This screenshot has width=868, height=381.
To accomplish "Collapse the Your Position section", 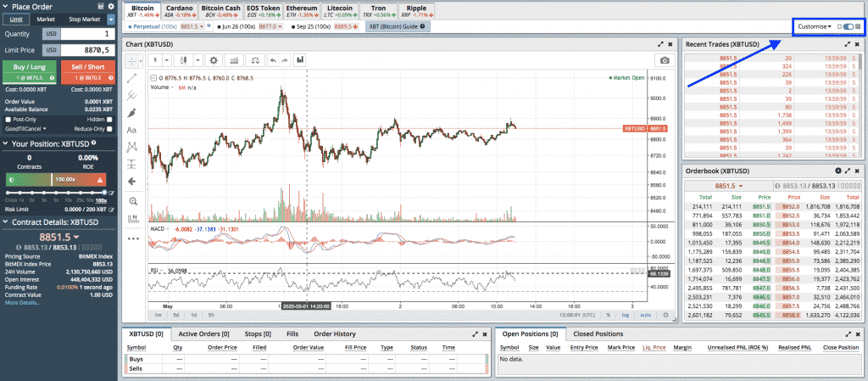I will [6, 143].
